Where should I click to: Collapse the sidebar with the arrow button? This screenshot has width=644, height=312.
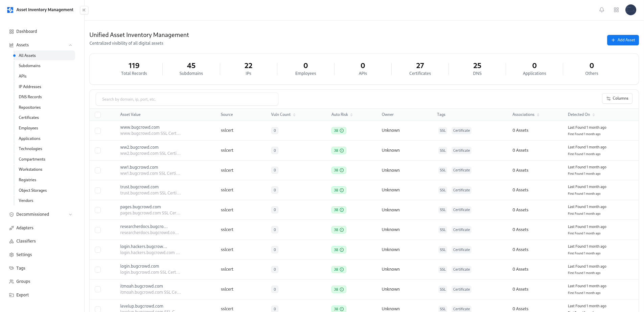coord(84,10)
